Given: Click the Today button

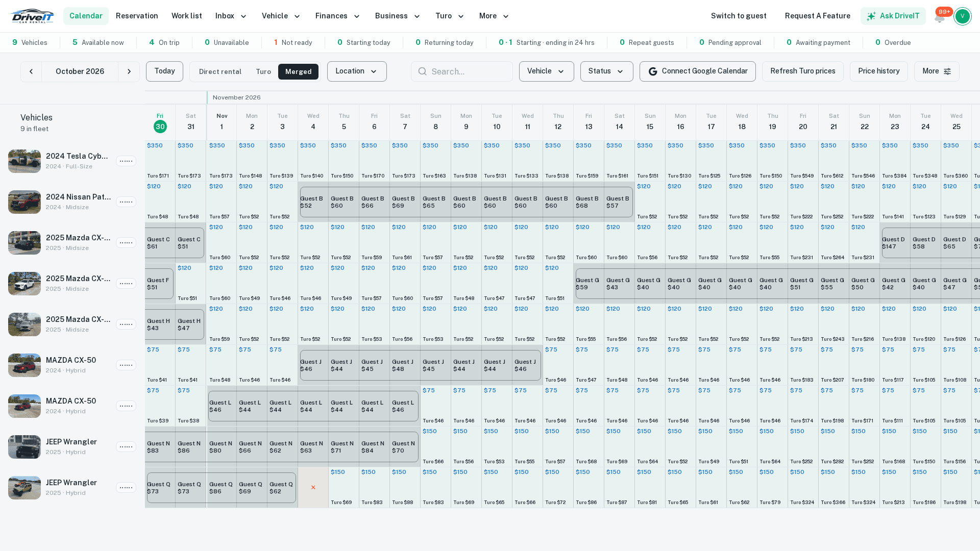Looking at the screenshot, I should (164, 71).
